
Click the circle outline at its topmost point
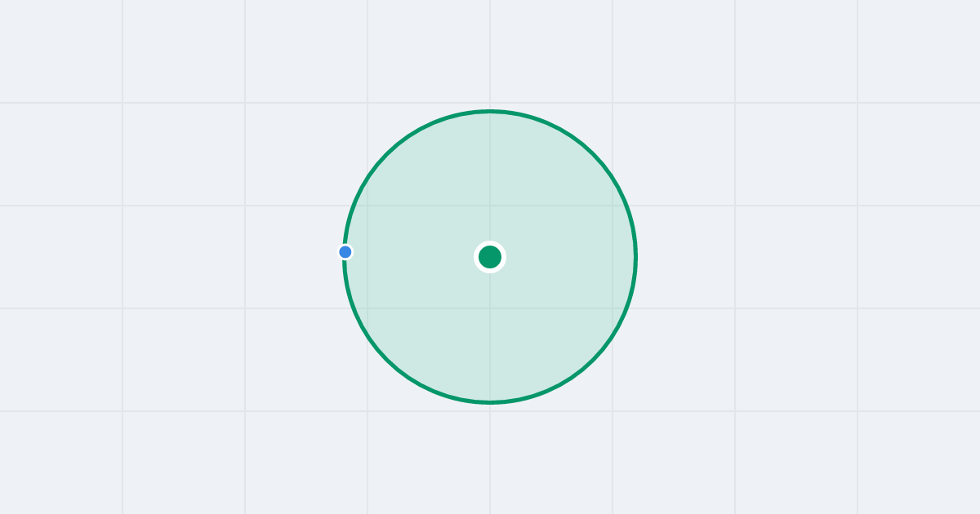tap(490, 111)
